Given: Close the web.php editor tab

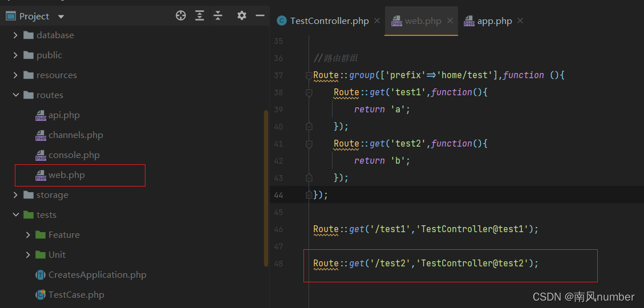Looking at the screenshot, I should (449, 21).
